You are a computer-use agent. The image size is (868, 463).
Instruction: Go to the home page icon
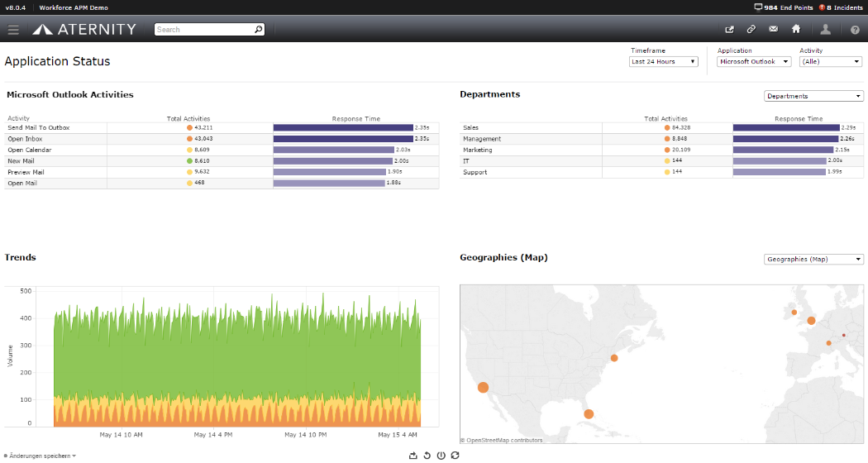[796, 29]
